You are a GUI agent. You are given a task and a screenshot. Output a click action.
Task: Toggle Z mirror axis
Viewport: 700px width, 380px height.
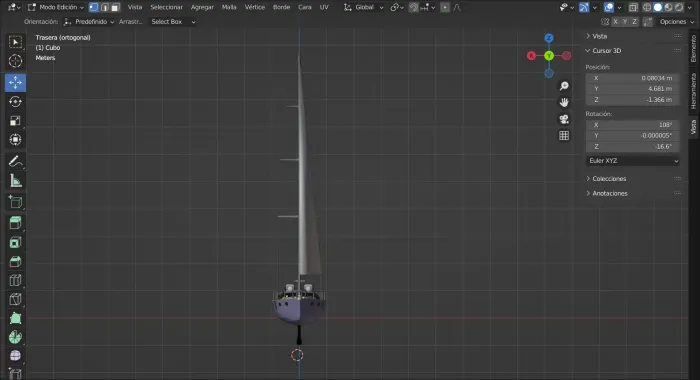(x=634, y=21)
